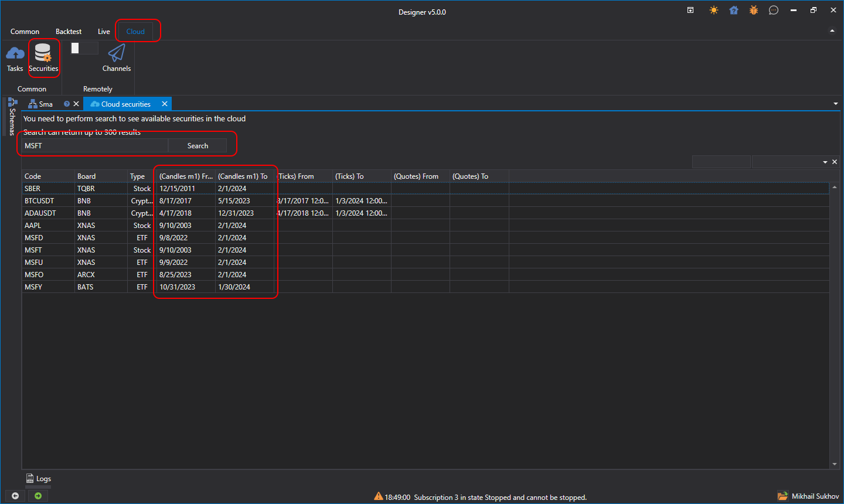Click the Search button
Screen dimensions: 844x504
point(198,146)
